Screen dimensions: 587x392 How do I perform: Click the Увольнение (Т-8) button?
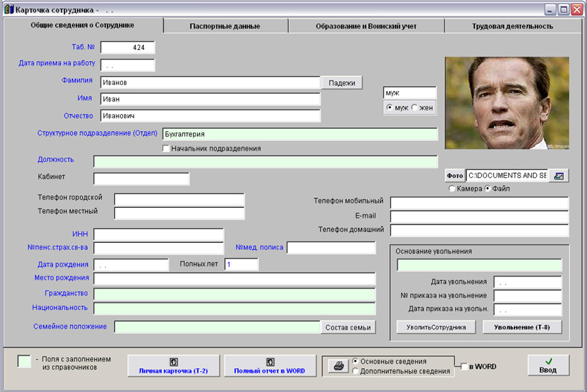point(521,326)
